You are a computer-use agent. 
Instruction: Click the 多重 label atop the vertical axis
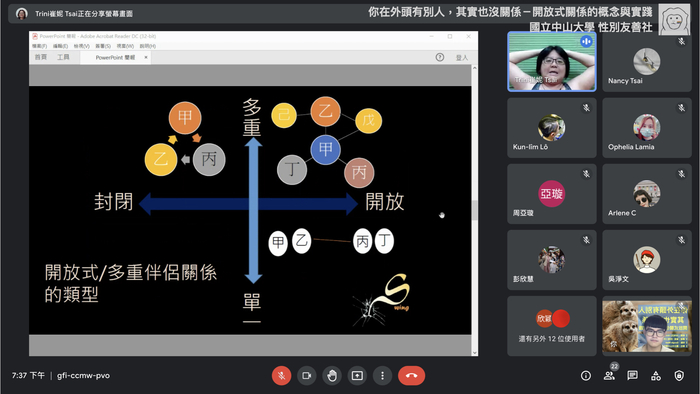point(252,117)
